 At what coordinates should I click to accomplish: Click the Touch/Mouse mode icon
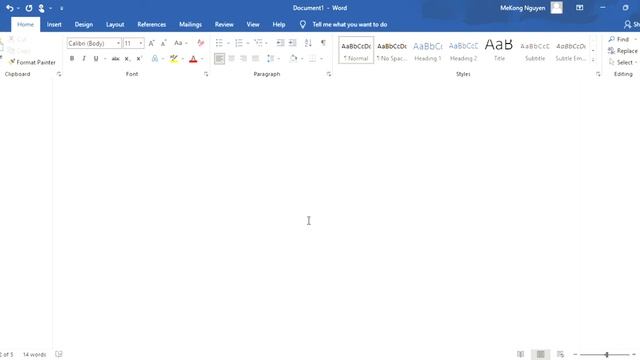coord(41,8)
